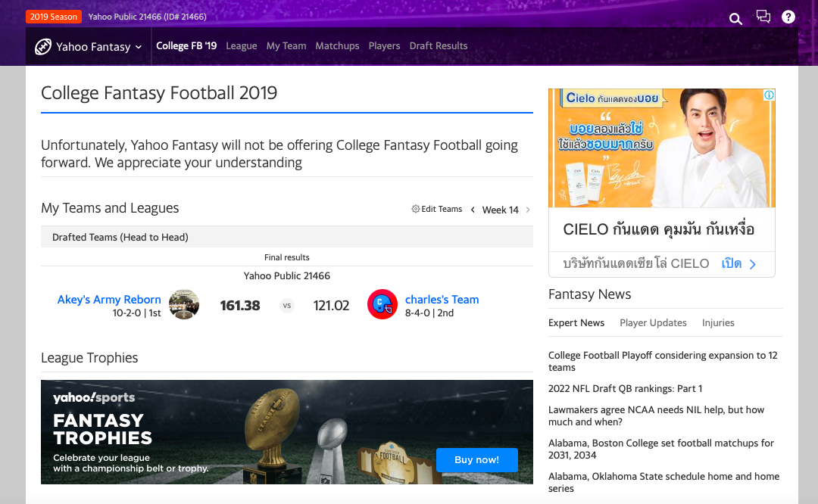Go to next week with right chevron
Image resolution: width=818 pixels, height=504 pixels.
click(528, 210)
